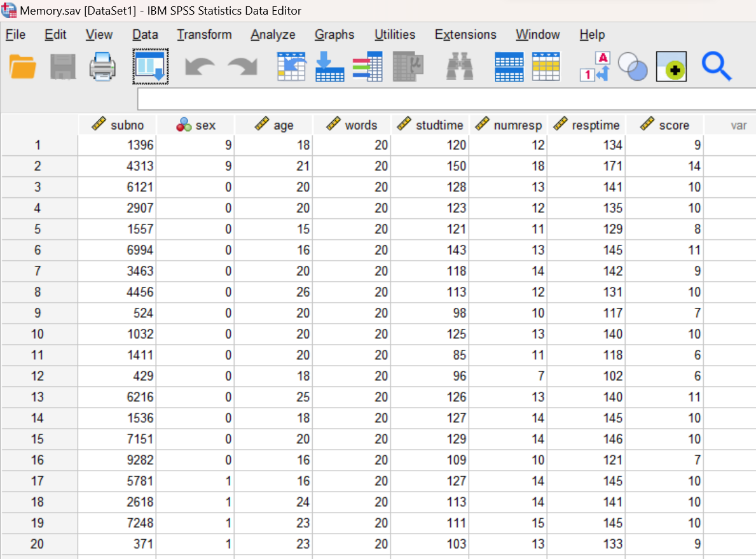Click the Go to Case icon
Image resolution: width=756 pixels, height=559 pixels.
(291, 67)
